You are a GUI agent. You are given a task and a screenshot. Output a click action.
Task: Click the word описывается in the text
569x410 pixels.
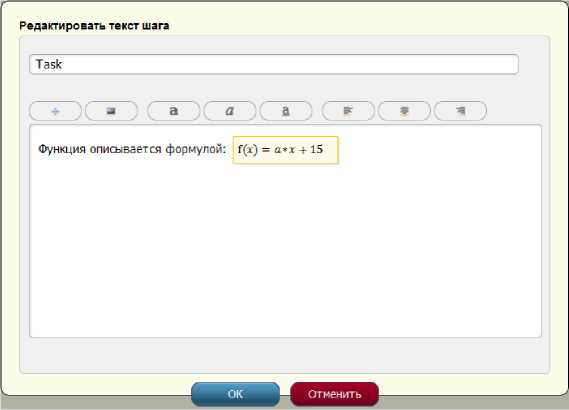(x=126, y=149)
